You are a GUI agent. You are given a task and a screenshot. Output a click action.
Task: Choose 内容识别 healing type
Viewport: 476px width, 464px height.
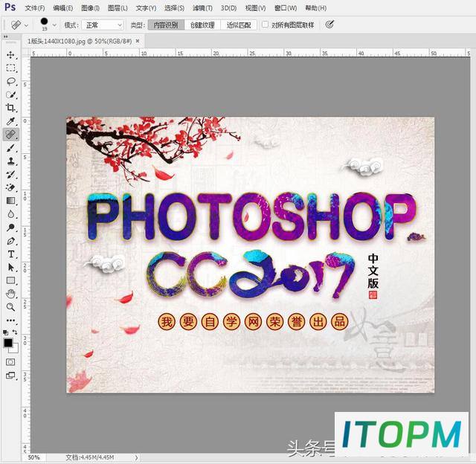pos(166,25)
